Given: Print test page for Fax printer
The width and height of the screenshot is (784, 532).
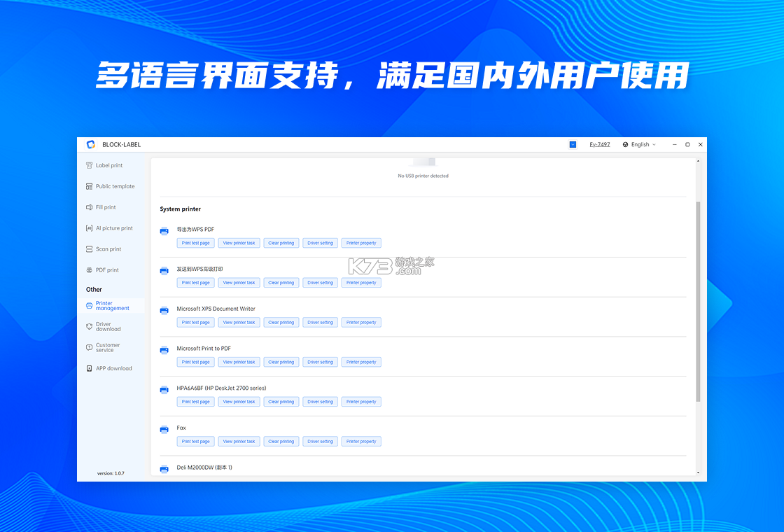Looking at the screenshot, I should (195, 442).
